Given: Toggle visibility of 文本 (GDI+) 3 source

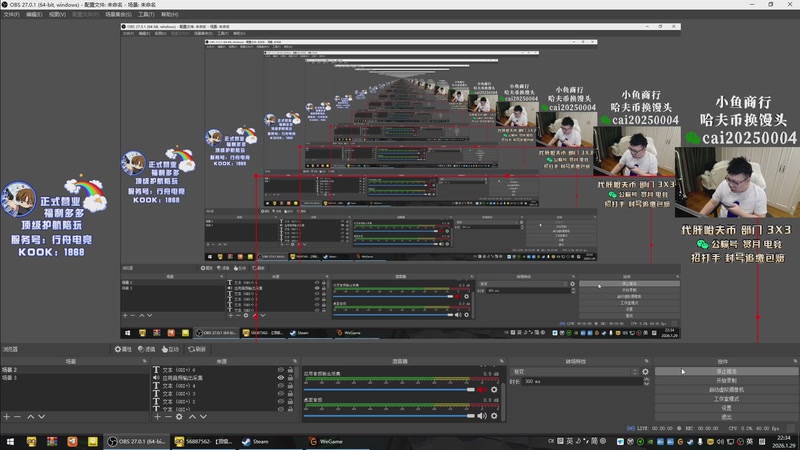Looking at the screenshot, I should coord(281,393).
